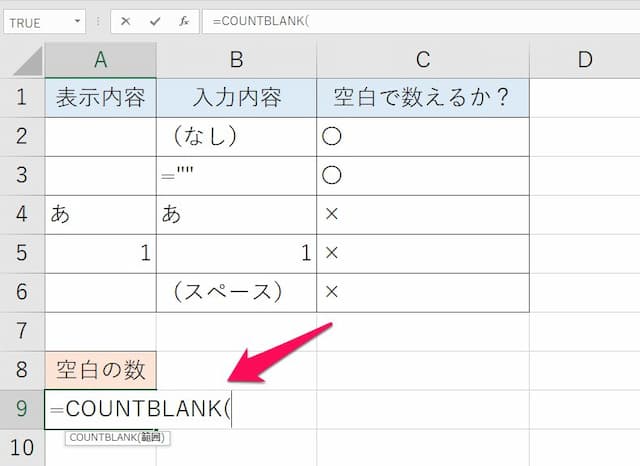
Task: Select row 10 header
Action: click(22, 448)
